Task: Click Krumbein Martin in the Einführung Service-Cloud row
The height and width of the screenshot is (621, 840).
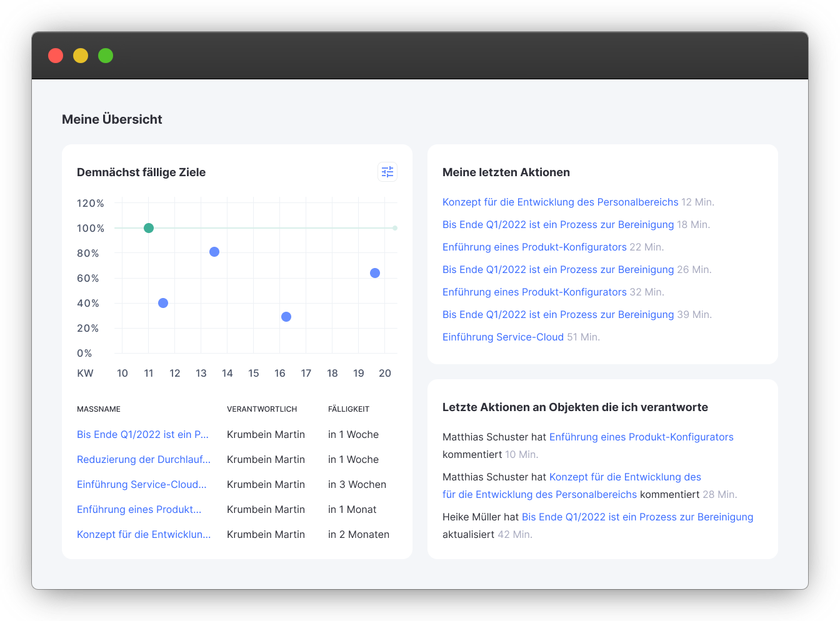Action: (266, 484)
